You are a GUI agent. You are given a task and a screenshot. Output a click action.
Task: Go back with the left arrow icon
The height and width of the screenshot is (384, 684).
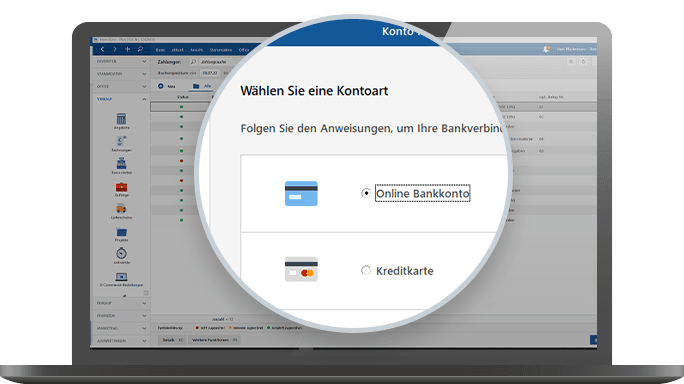(103, 49)
